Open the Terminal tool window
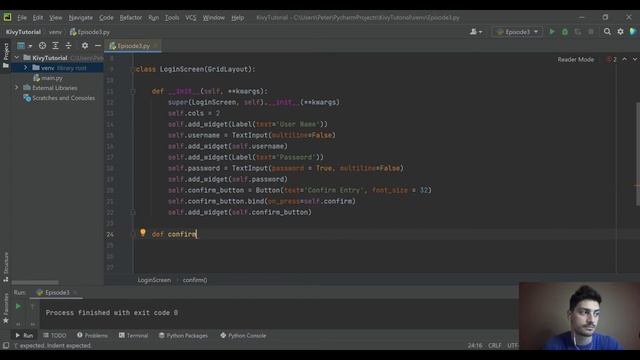 (133, 336)
